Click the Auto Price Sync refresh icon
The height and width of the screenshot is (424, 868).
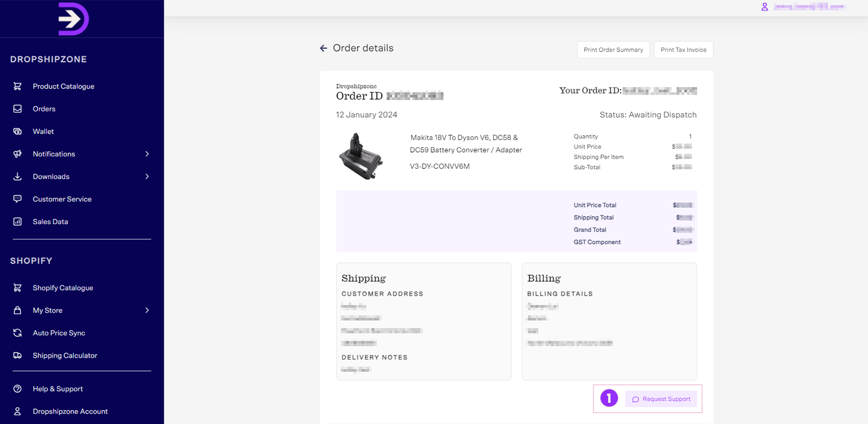[17, 333]
